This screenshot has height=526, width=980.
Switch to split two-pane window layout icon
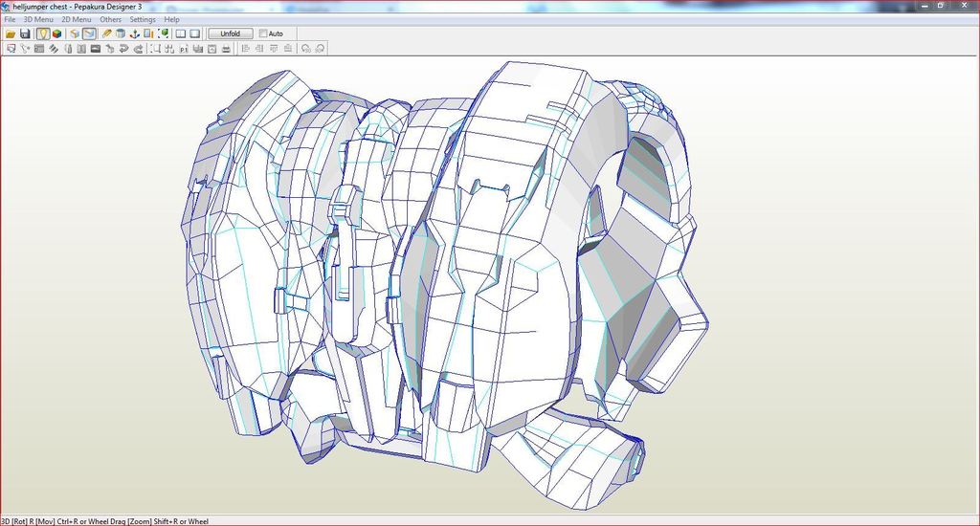180,33
